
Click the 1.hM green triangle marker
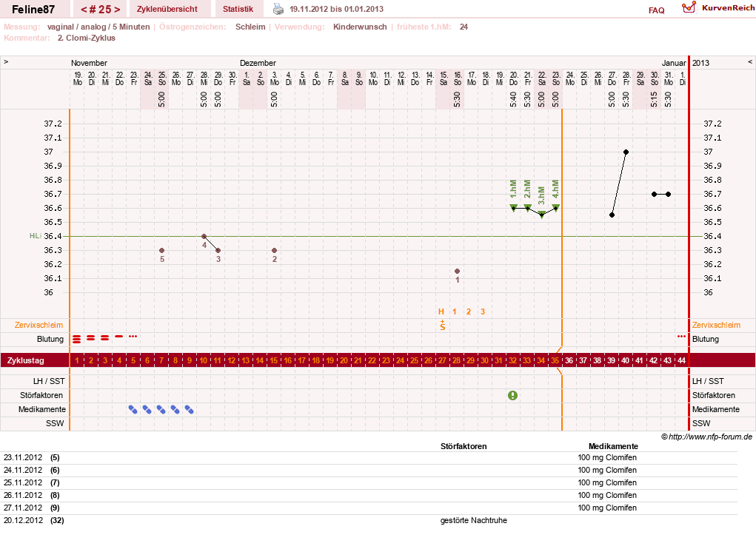pyautogui.click(x=513, y=208)
